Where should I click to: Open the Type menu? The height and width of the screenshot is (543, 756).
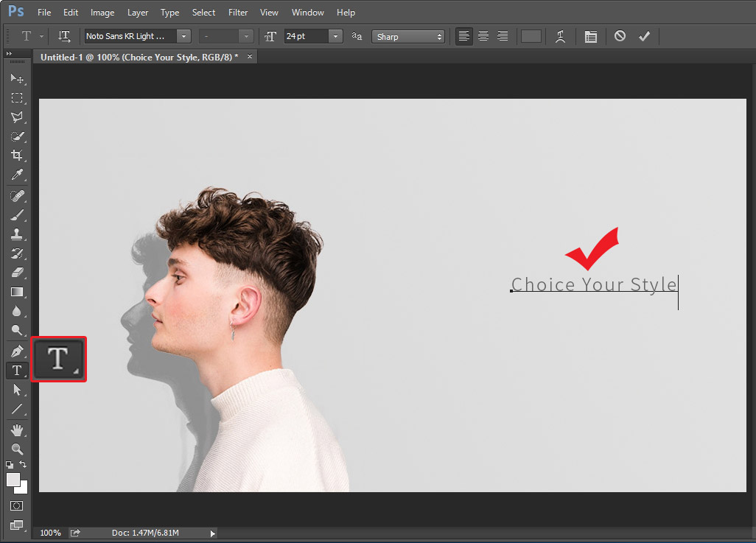point(169,13)
